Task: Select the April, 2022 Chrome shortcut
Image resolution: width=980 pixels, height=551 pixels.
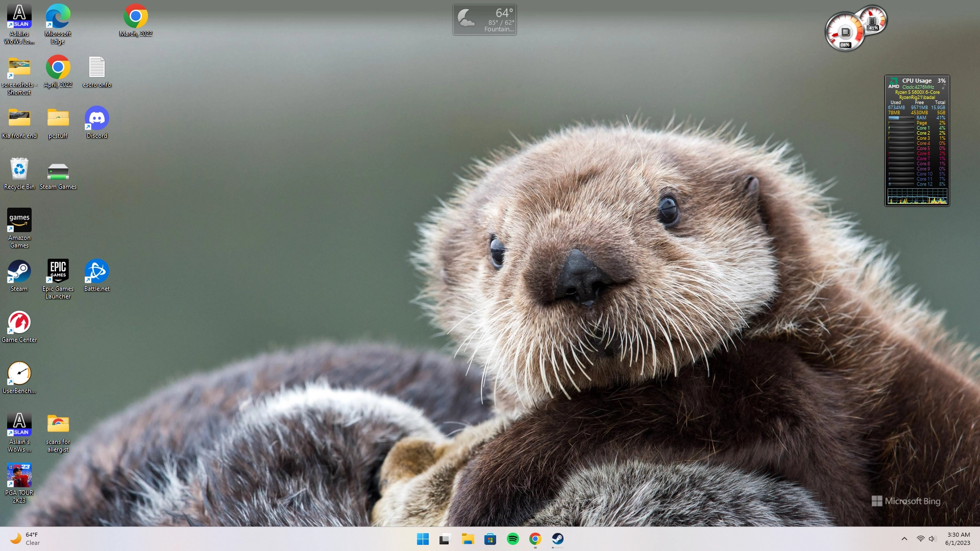Action: (58, 72)
